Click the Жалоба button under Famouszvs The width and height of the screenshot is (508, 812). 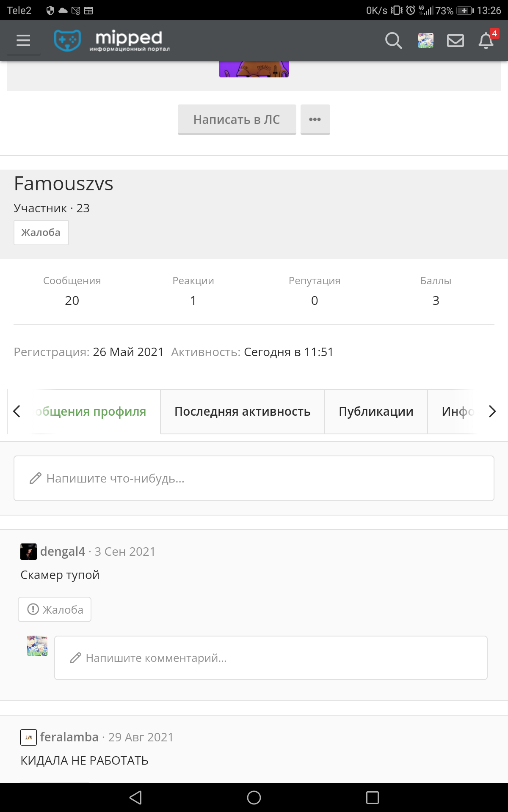(41, 233)
